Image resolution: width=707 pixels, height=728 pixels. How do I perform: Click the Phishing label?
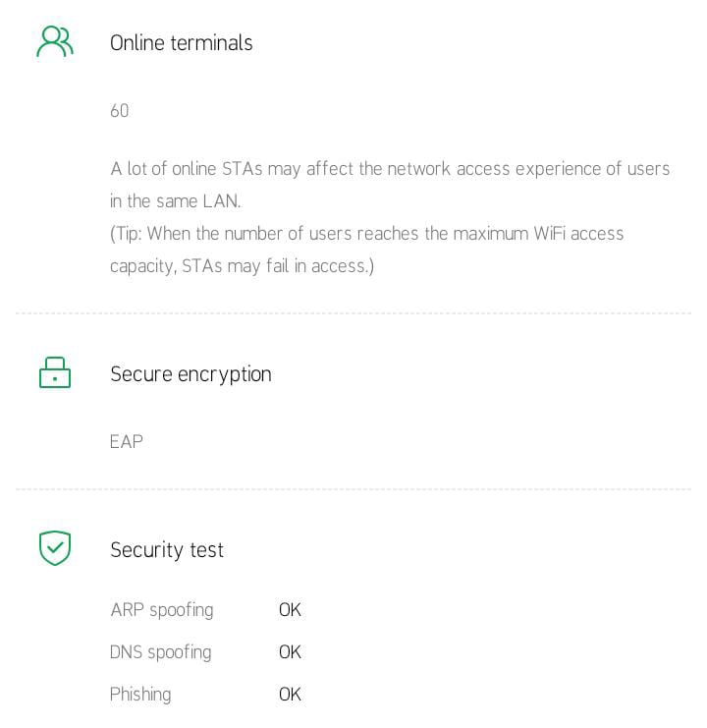(x=140, y=695)
